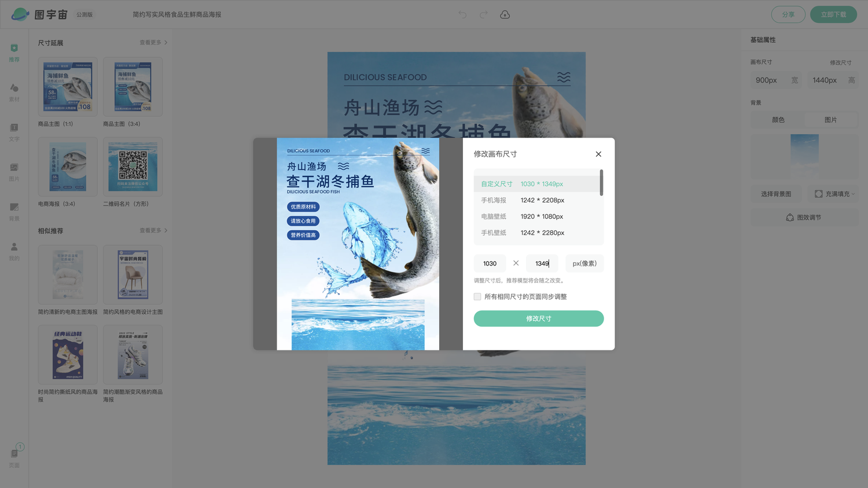Image resolution: width=868 pixels, height=488 pixels.
Task: Click the cloud save icon in the top toolbar
Action: tap(505, 14)
